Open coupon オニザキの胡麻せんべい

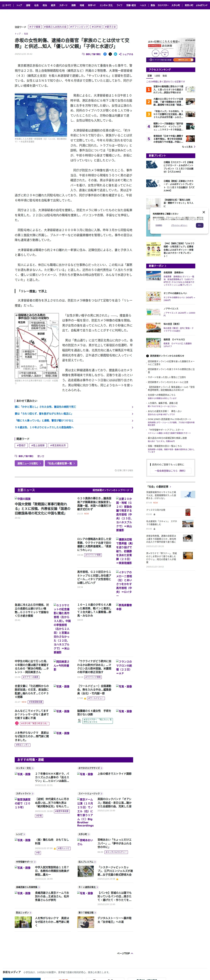171,297
